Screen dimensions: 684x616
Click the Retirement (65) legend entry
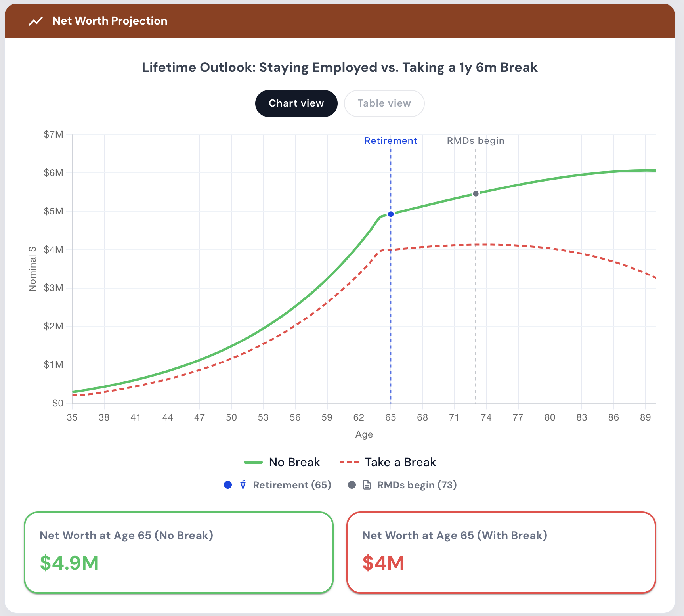(277, 485)
